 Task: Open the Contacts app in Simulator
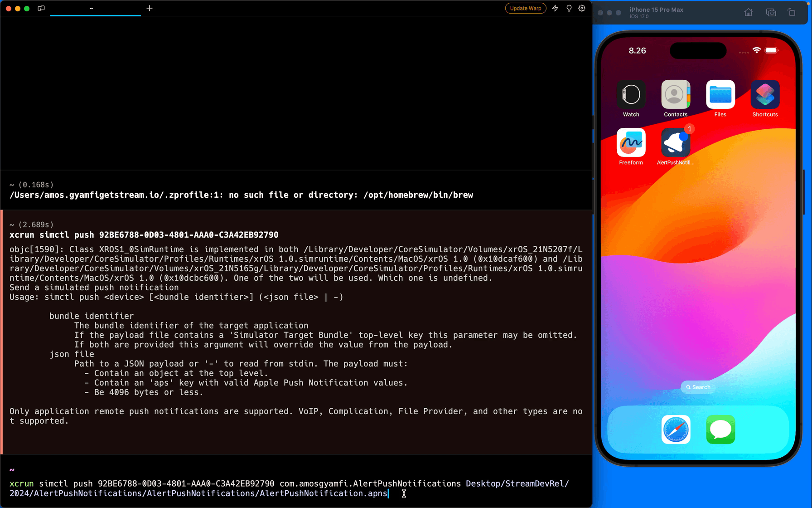click(676, 94)
